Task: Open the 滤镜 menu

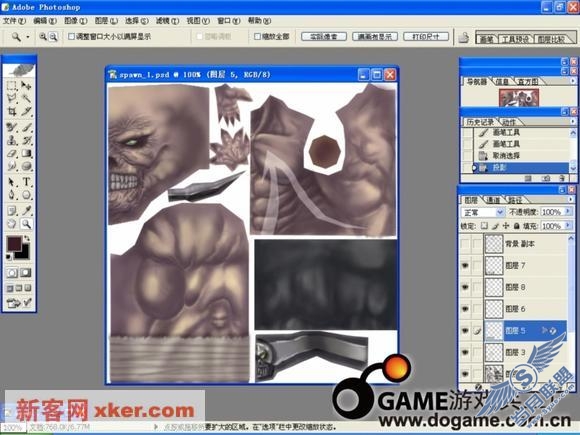Action: tap(167, 21)
